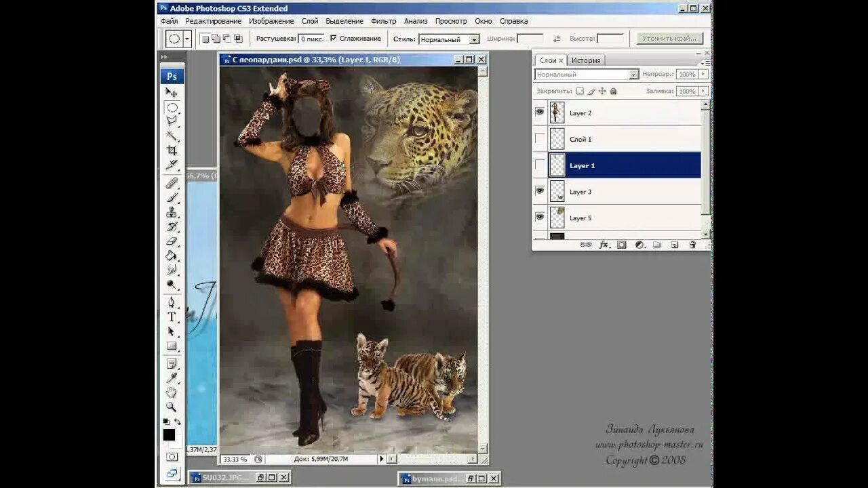Open the Файл menu
The height and width of the screenshot is (488, 868).
(x=170, y=21)
